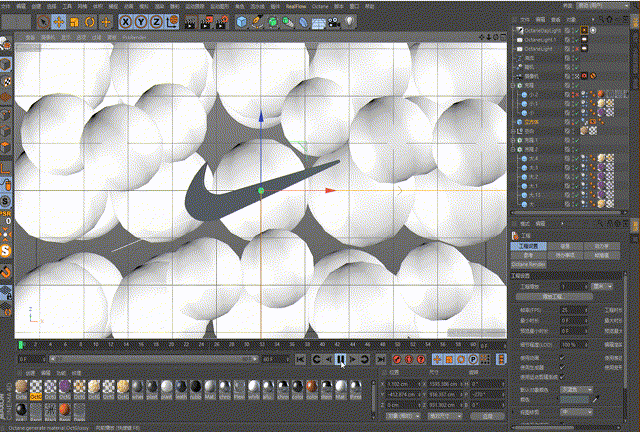Click Render to Picture Viewer icon

pyautogui.click(x=205, y=22)
